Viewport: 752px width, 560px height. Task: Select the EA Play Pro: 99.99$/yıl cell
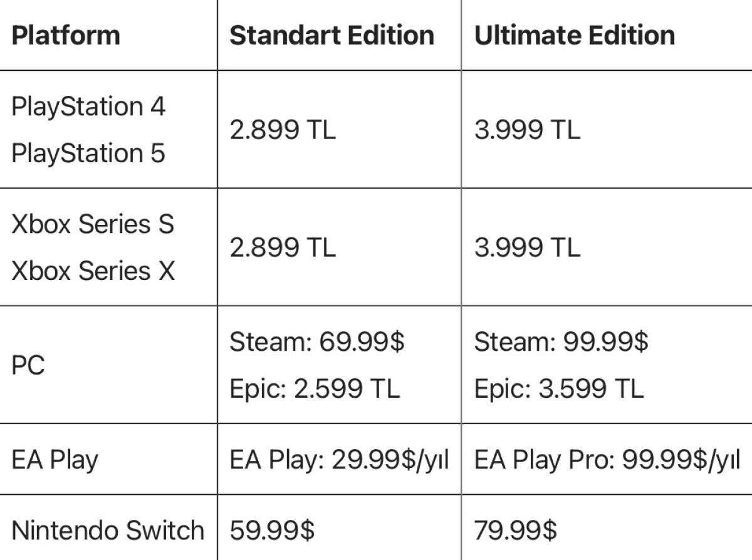point(607,460)
